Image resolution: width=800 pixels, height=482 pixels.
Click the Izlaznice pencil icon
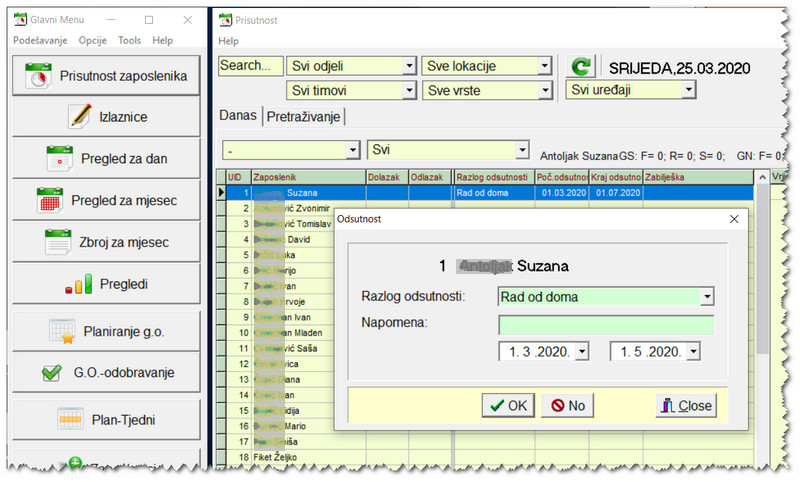(x=80, y=116)
